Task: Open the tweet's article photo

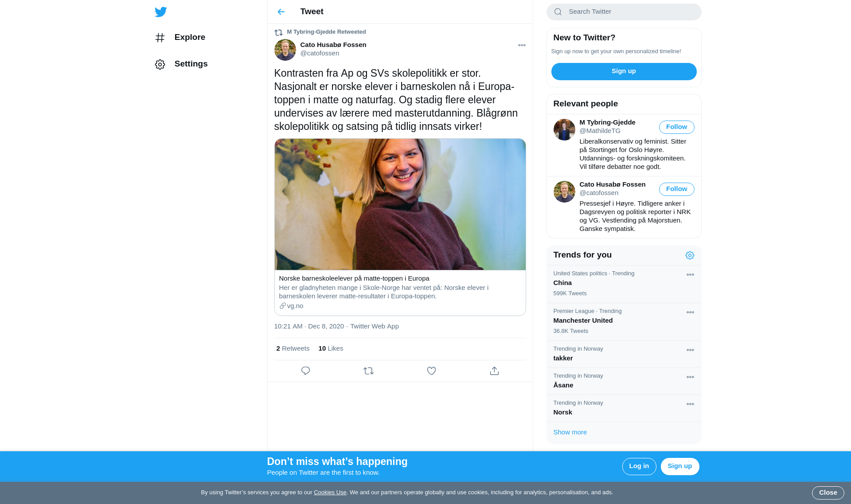Action: click(x=400, y=204)
